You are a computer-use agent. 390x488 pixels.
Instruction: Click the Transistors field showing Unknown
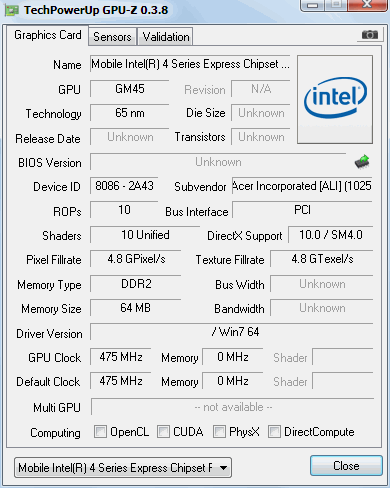coord(261,137)
